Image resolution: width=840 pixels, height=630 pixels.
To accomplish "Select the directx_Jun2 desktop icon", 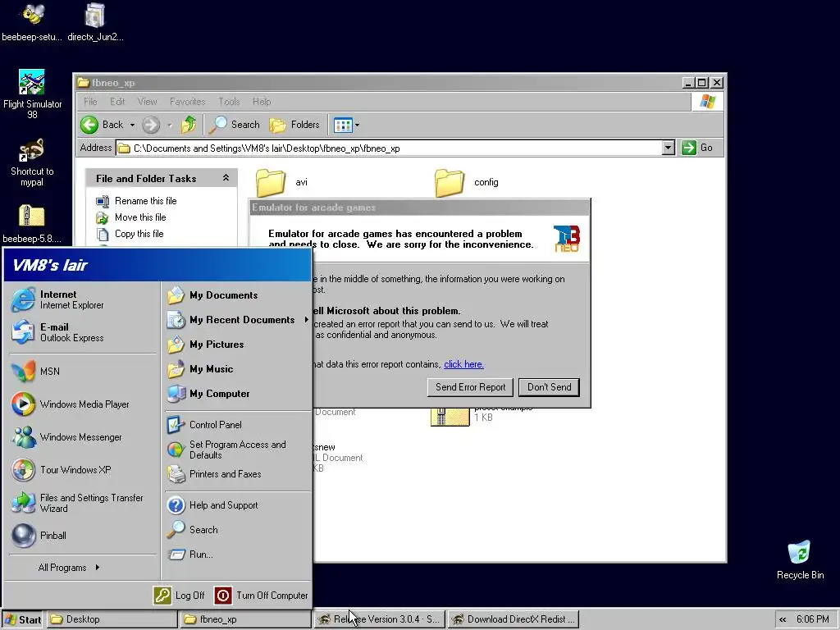I will (x=95, y=22).
